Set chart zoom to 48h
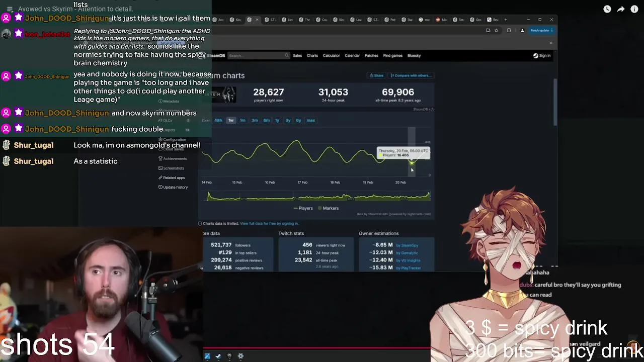This screenshot has height=362, width=644. pos(218,120)
